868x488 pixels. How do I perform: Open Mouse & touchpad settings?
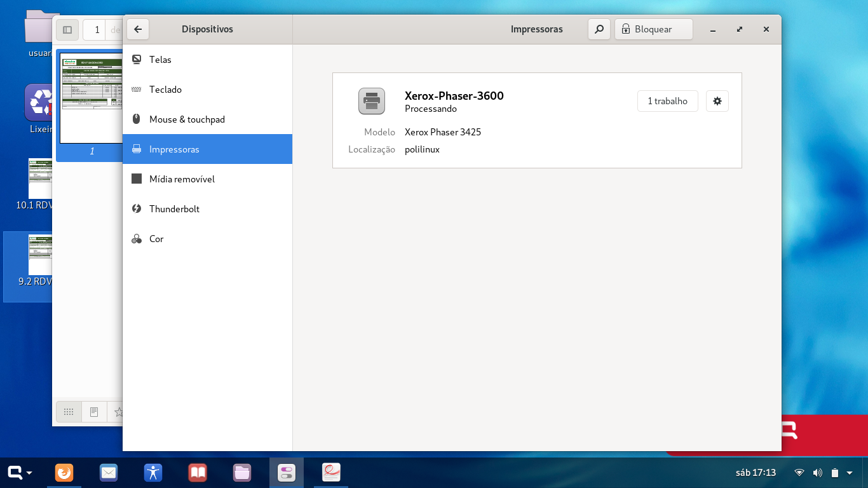coord(207,119)
